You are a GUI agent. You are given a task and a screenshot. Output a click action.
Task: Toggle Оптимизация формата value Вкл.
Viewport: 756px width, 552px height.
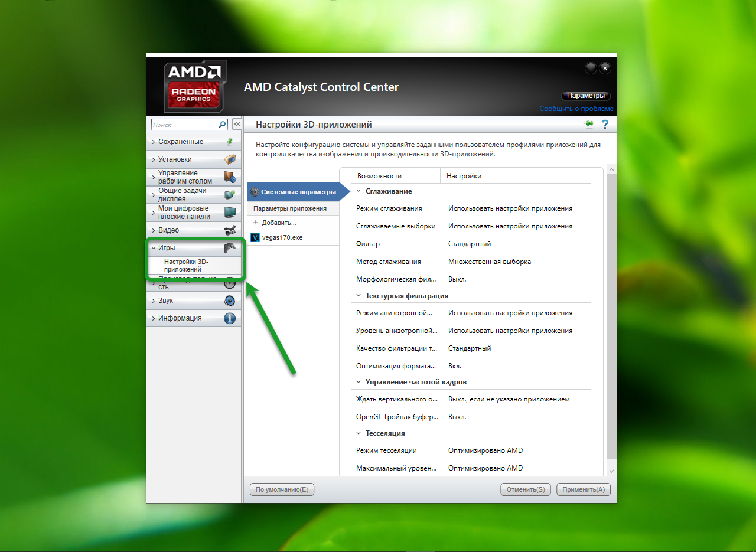455,366
